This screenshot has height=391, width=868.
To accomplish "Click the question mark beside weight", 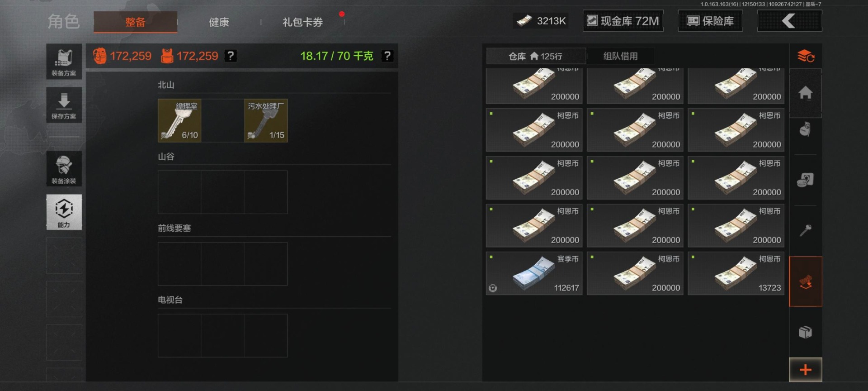I will [387, 56].
